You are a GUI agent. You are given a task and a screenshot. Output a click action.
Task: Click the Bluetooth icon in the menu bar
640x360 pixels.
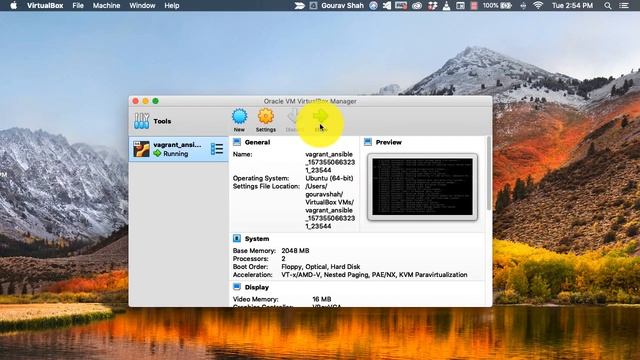(523, 6)
